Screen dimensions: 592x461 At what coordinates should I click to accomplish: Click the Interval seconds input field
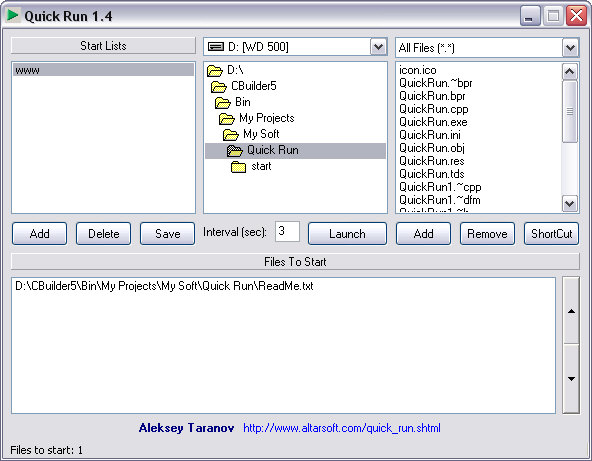tap(287, 231)
